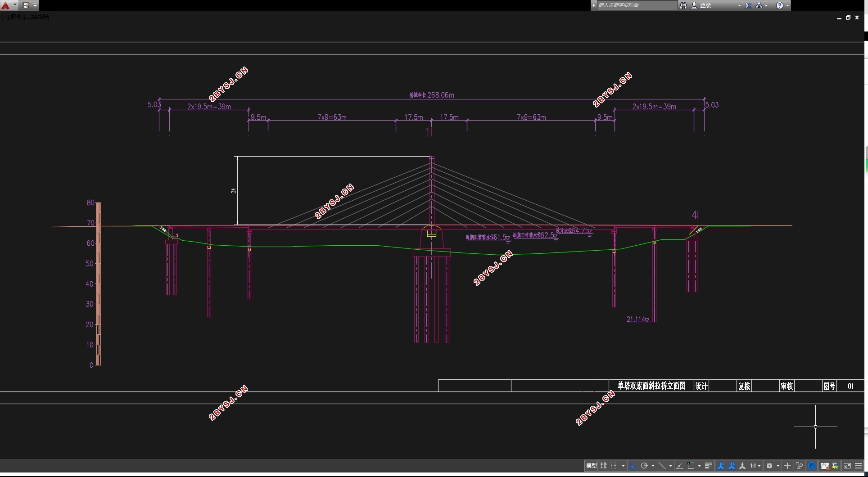Screen dimensions: 868x477
Task: Select the 复核 title block cell
Action: [x=744, y=386]
